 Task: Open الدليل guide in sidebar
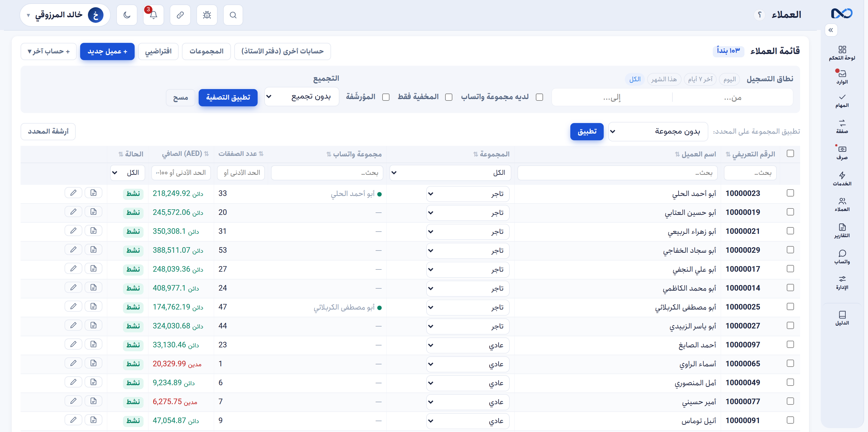click(x=842, y=318)
